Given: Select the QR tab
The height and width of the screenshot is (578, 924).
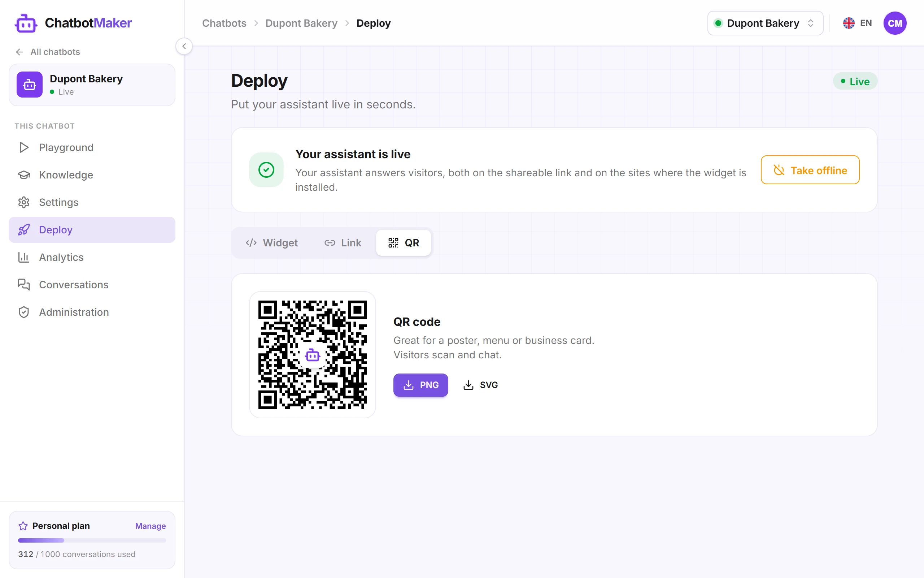Looking at the screenshot, I should click(403, 243).
